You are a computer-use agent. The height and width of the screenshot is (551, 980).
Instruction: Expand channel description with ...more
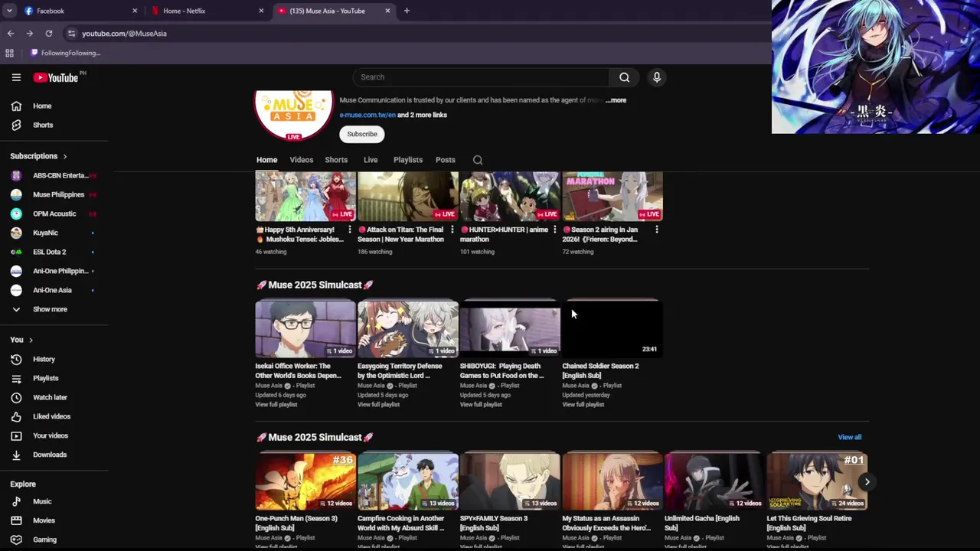point(616,100)
